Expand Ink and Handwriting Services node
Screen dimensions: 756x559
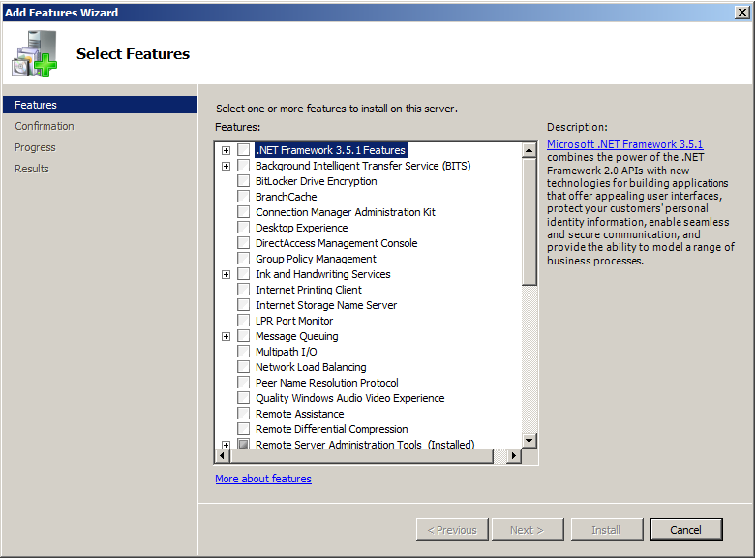[x=226, y=275]
